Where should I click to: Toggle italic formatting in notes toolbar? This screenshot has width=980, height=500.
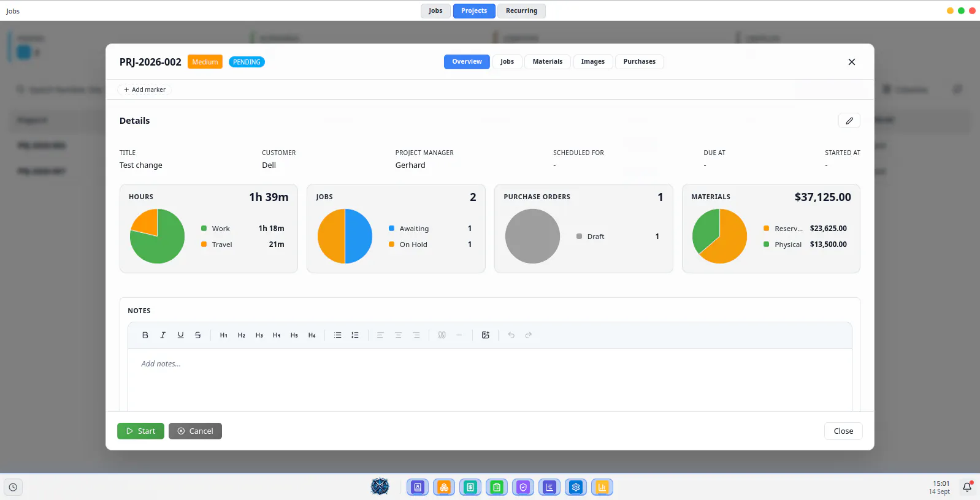pyautogui.click(x=163, y=335)
